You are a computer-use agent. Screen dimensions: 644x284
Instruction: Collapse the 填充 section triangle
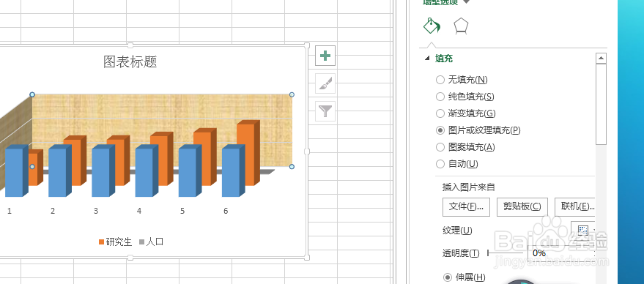tap(428, 59)
